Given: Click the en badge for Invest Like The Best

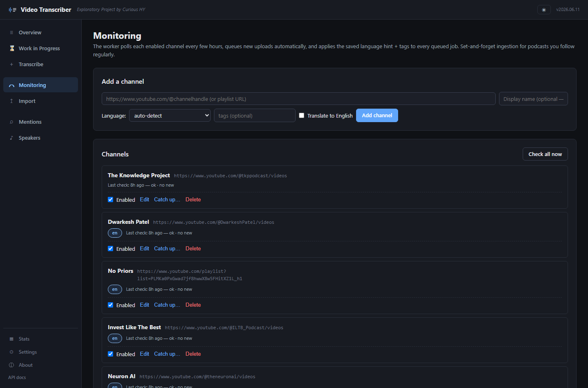Looking at the screenshot, I should [115, 338].
